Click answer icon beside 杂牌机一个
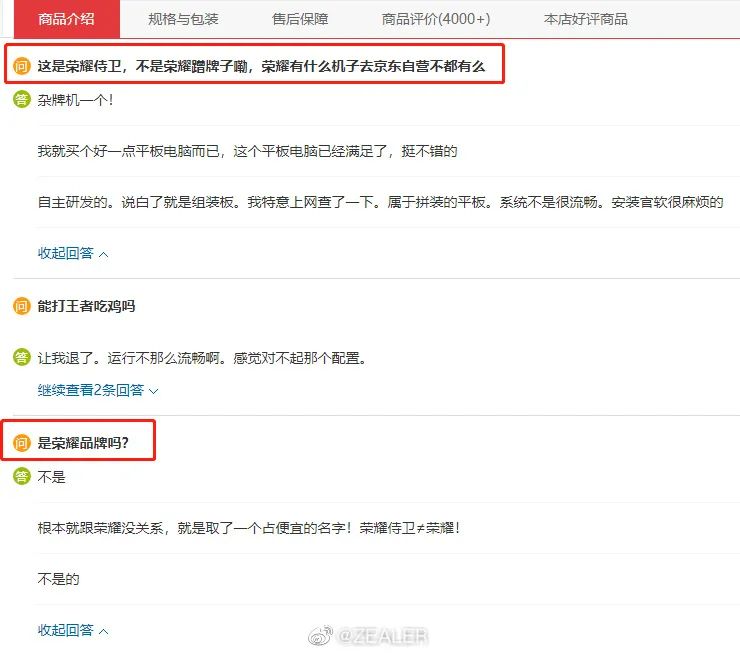The width and height of the screenshot is (740, 654). click(22, 99)
